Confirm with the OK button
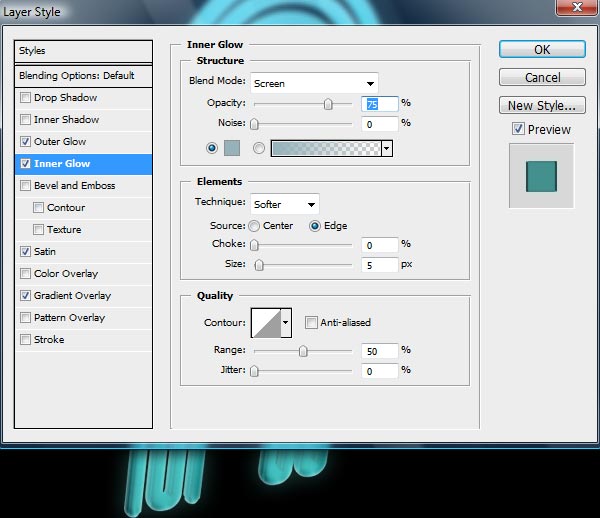Image resolution: width=600 pixels, height=518 pixels. (x=542, y=49)
